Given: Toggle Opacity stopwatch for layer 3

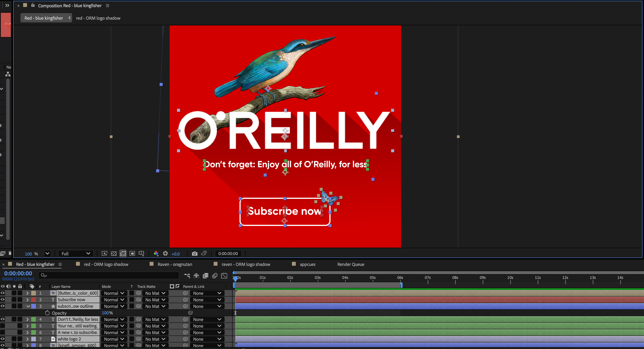Looking at the screenshot, I should pyautogui.click(x=47, y=313).
